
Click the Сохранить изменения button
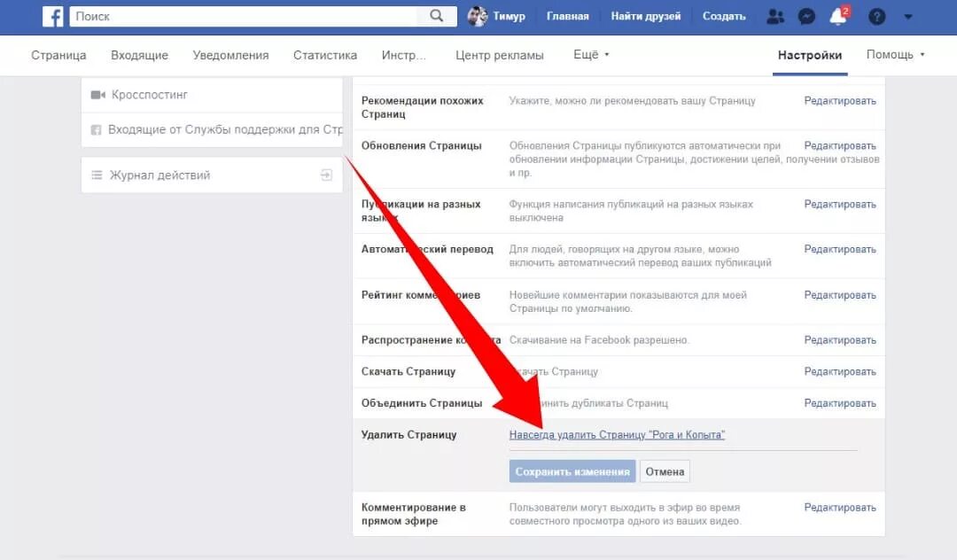572,471
